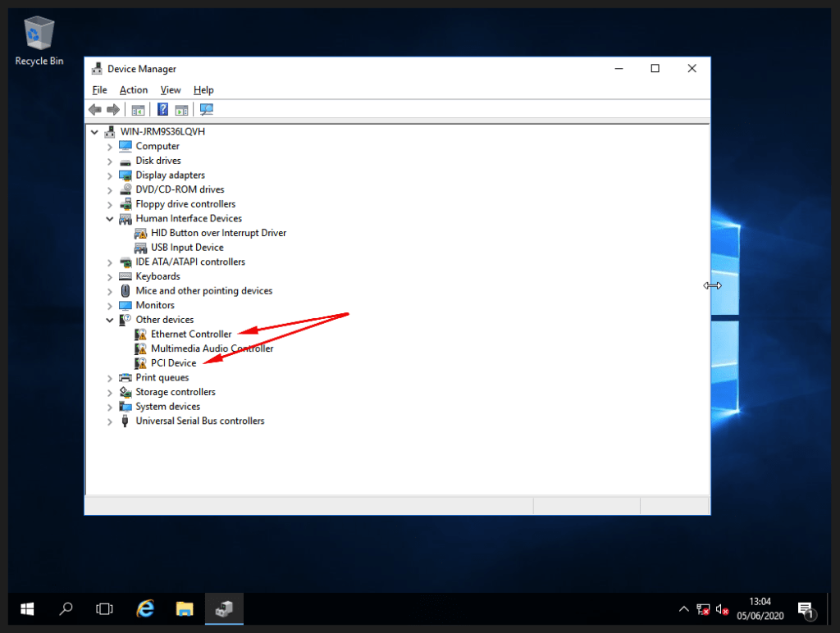Open Help using the question mark toolbar icon
Image resolution: width=840 pixels, height=633 pixels.
pos(162,109)
